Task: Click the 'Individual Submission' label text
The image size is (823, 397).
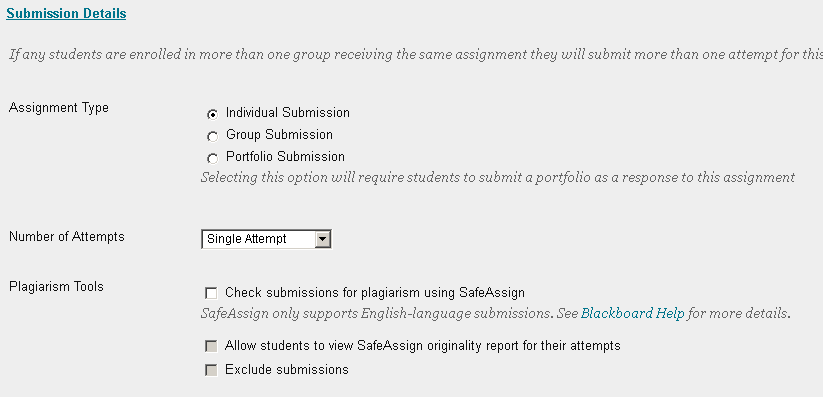Action: [288, 113]
